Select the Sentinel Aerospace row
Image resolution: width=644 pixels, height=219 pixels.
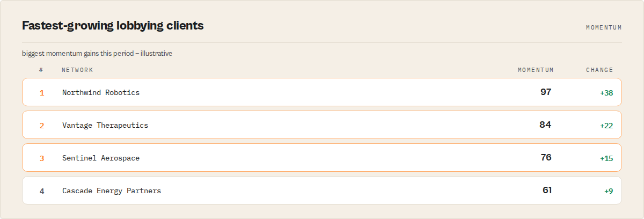tap(322, 158)
